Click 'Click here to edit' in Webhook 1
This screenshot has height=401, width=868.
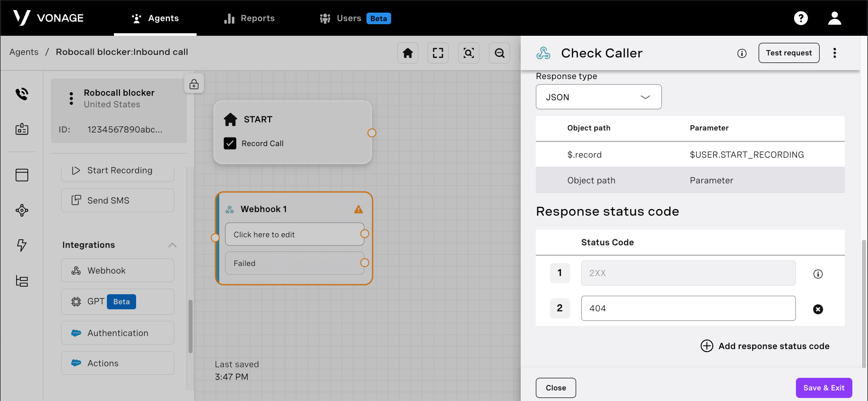coord(295,234)
